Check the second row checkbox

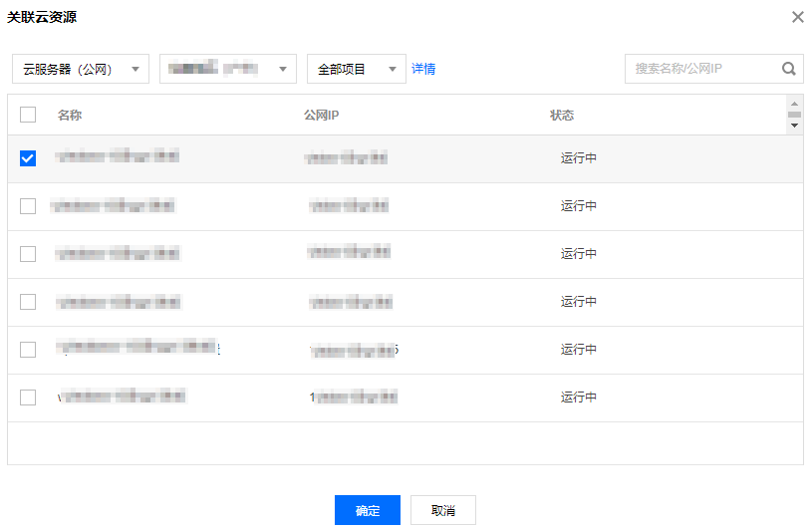pos(28,206)
